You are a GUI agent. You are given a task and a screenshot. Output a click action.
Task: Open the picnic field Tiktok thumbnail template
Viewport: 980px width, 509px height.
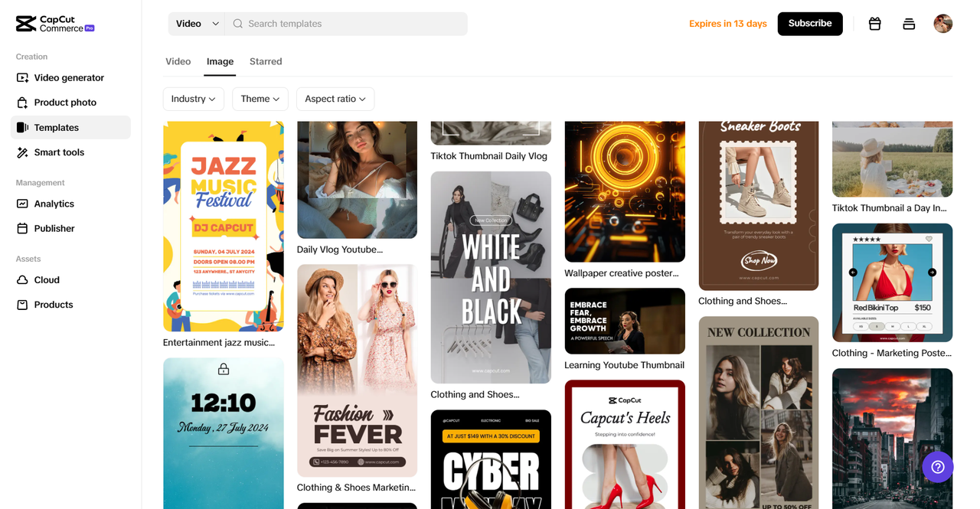click(x=893, y=159)
